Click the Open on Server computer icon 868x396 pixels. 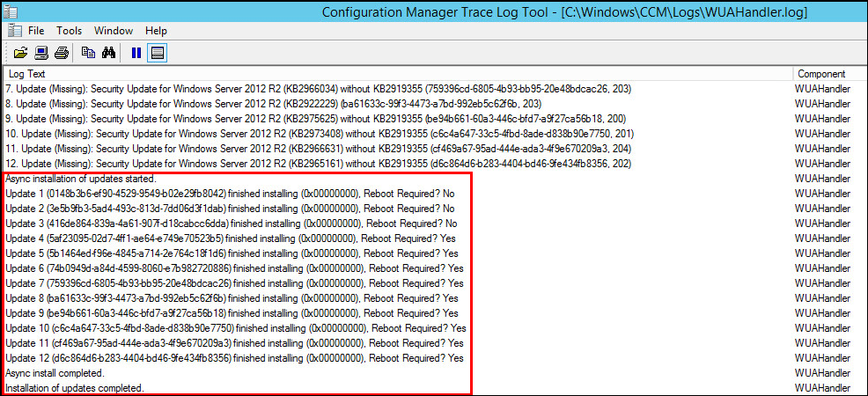(40, 52)
